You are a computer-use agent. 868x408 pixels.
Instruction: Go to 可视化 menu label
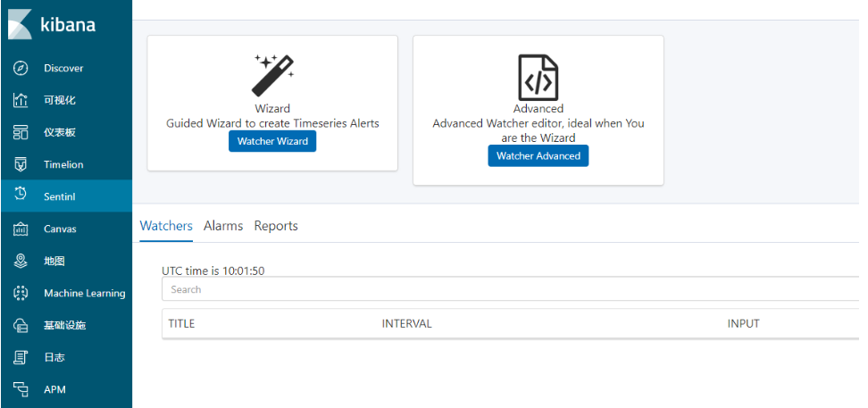[x=60, y=100]
